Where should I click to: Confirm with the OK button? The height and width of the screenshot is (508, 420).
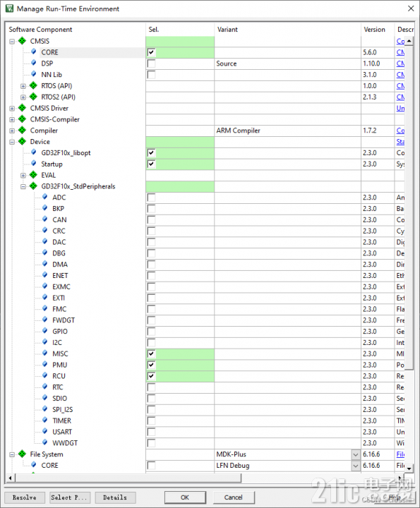185,497
